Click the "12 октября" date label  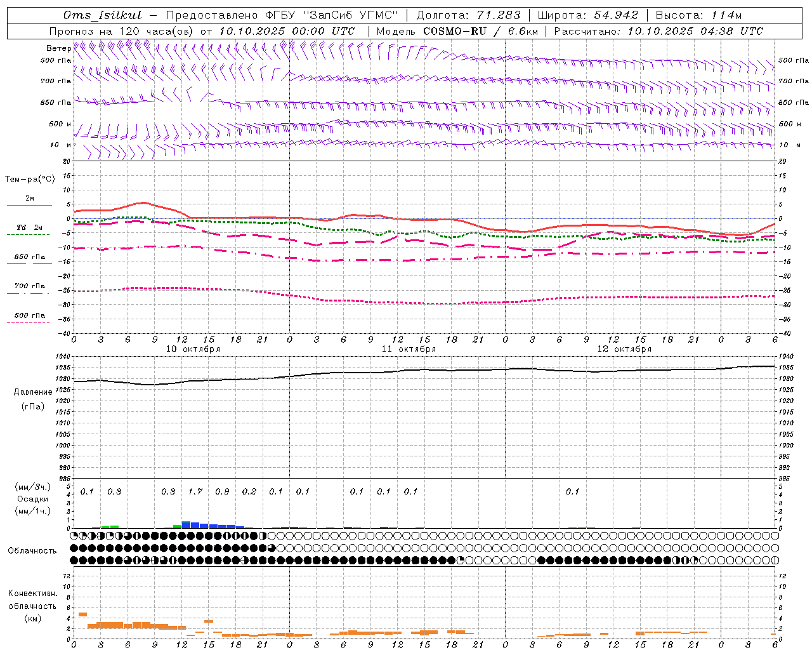coord(624,349)
